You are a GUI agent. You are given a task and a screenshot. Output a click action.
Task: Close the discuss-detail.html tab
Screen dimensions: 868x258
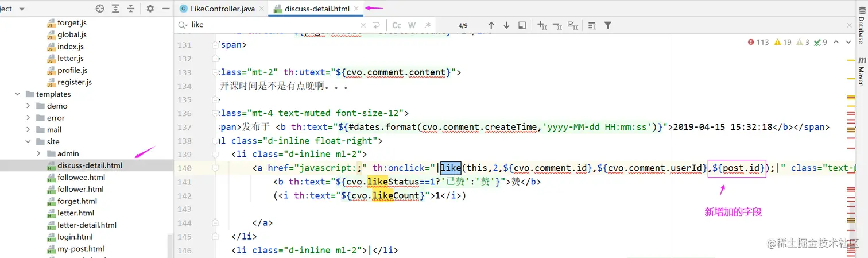point(356,9)
